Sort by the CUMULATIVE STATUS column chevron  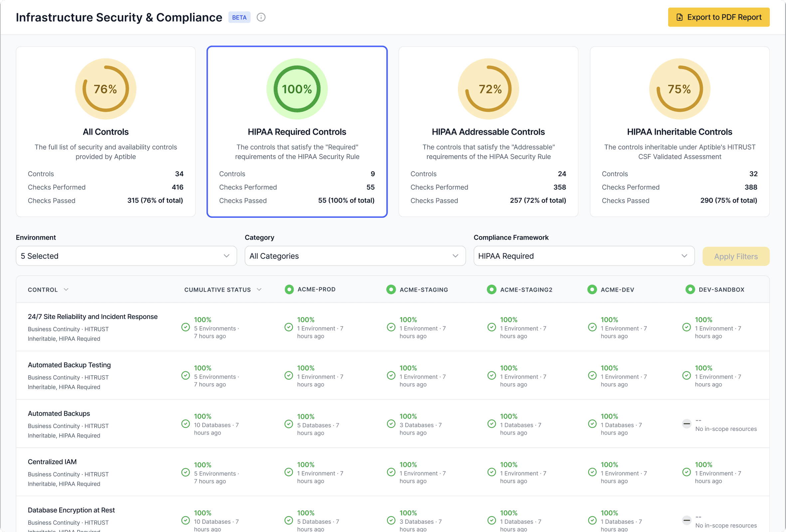(259, 290)
